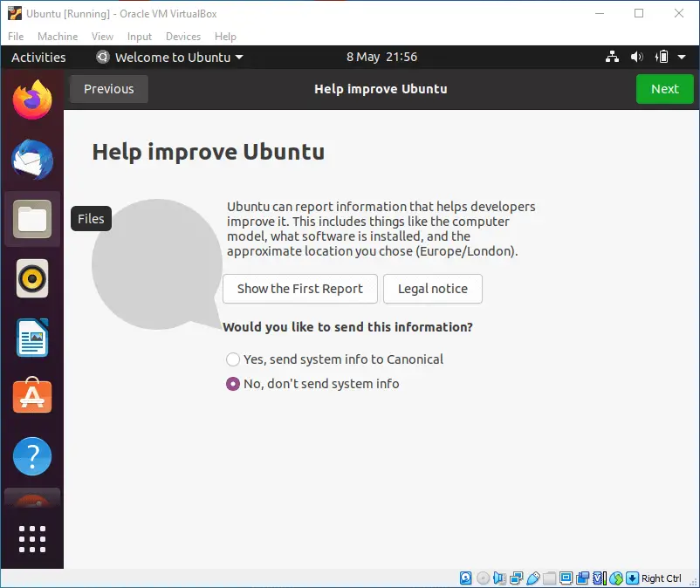Open the Activities overview

tap(38, 57)
